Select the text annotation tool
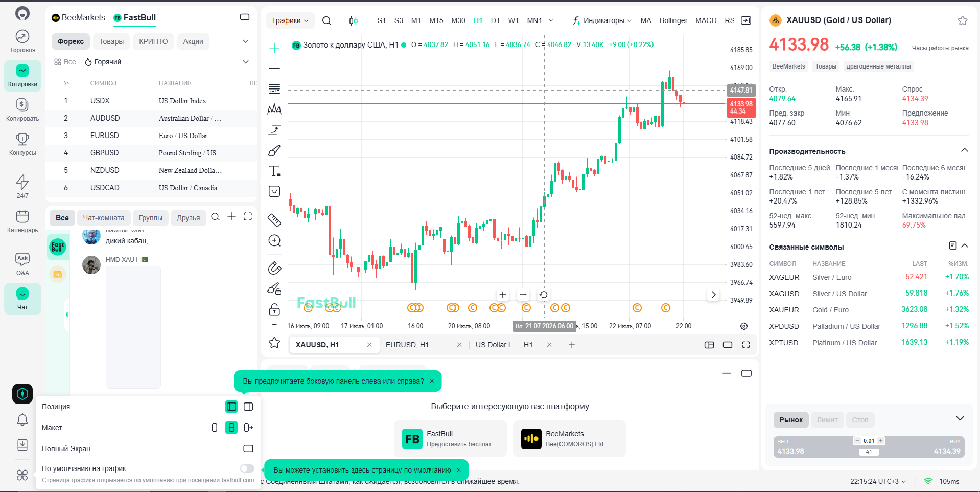This screenshot has width=980, height=492. (x=274, y=171)
